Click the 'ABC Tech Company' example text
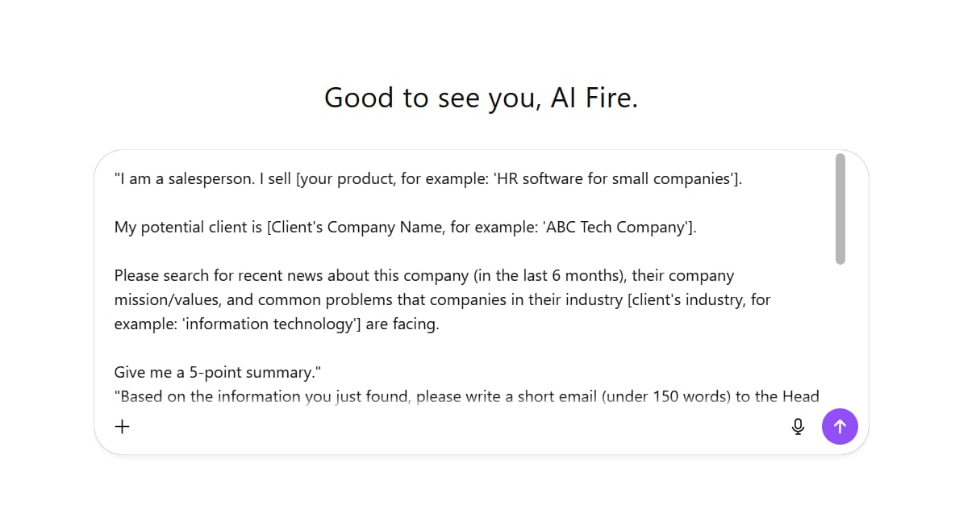The height and width of the screenshot is (531, 980). (616, 228)
